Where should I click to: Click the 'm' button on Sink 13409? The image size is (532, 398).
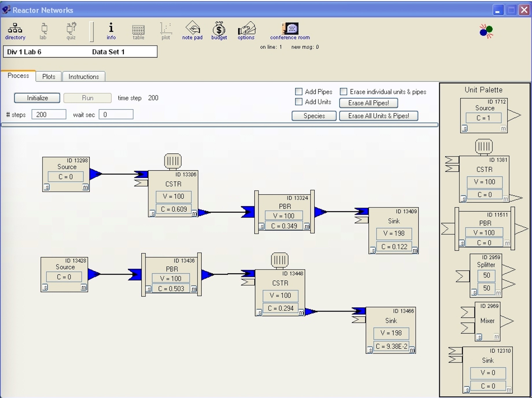click(415, 250)
